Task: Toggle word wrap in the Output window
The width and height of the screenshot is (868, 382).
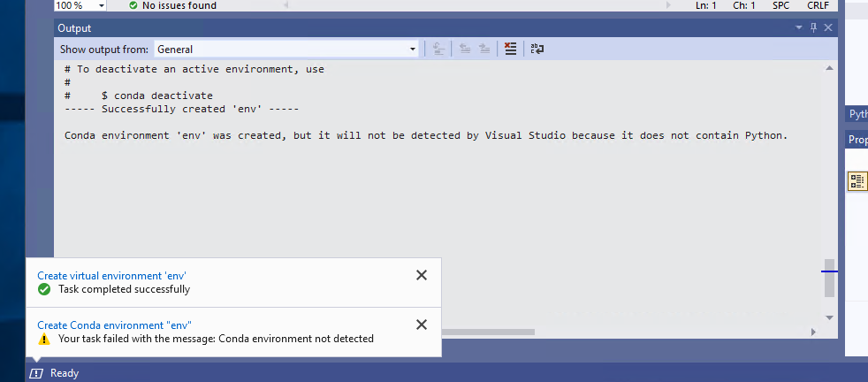Action: point(537,50)
